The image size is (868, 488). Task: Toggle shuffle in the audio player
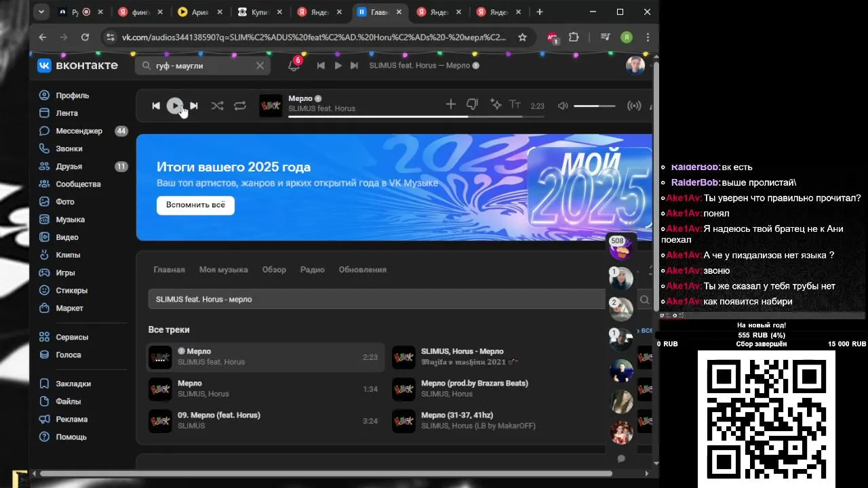click(217, 106)
